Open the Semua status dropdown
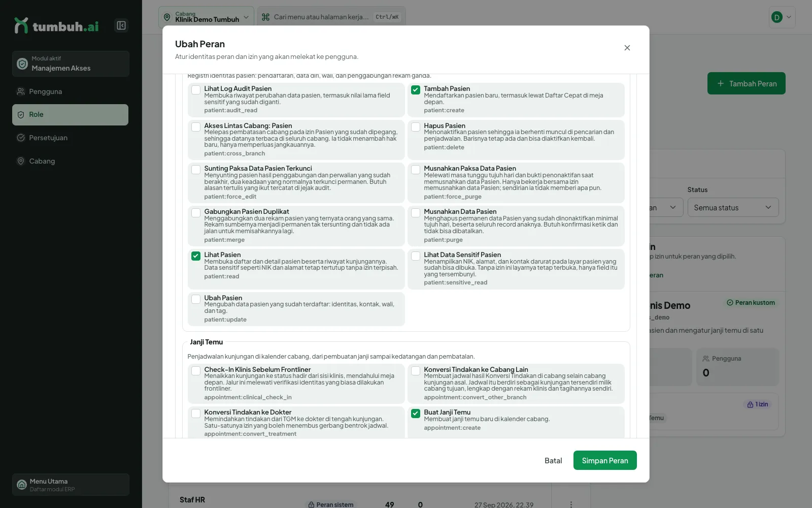 733,207
